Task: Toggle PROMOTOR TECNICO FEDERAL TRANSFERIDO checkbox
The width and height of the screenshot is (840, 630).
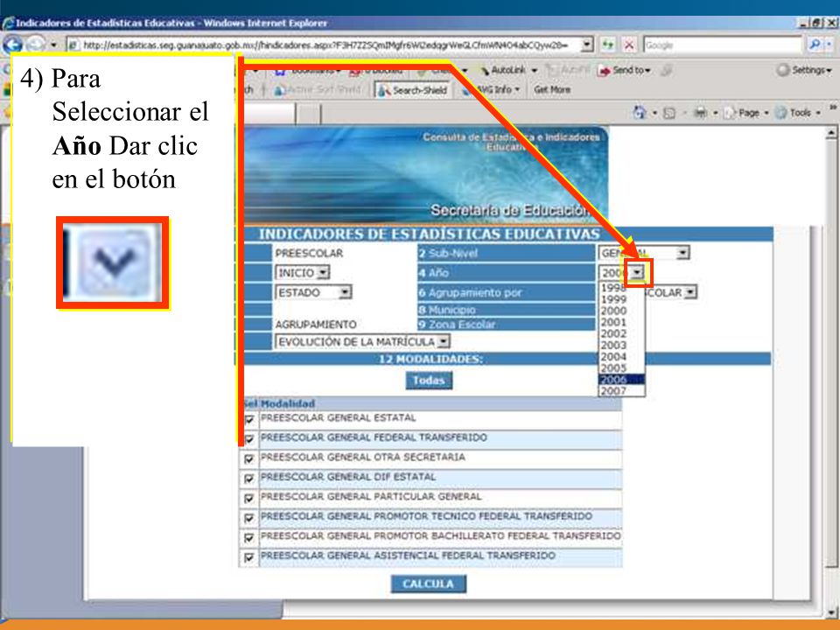Action: coord(248,519)
